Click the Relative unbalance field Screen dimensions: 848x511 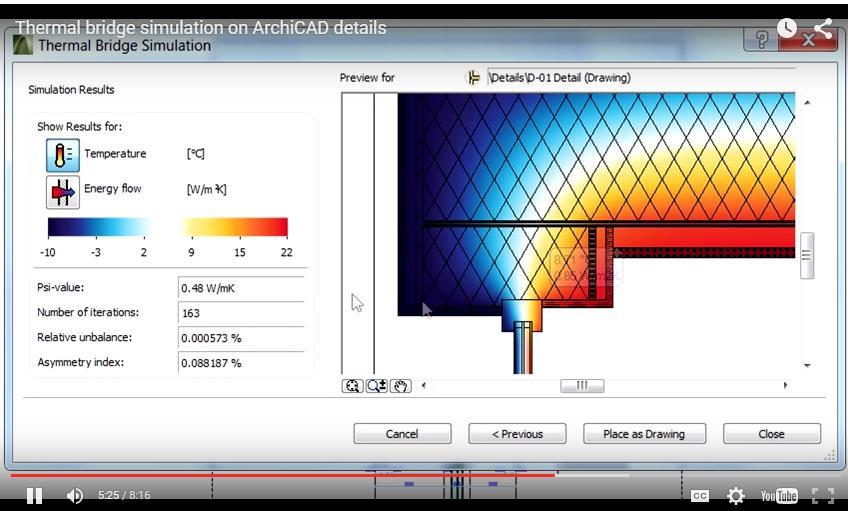[241, 338]
